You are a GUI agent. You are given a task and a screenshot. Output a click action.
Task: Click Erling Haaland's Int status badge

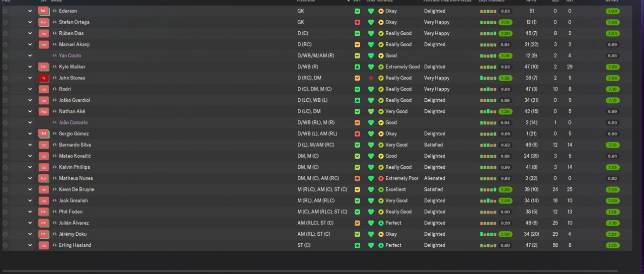tap(43, 245)
